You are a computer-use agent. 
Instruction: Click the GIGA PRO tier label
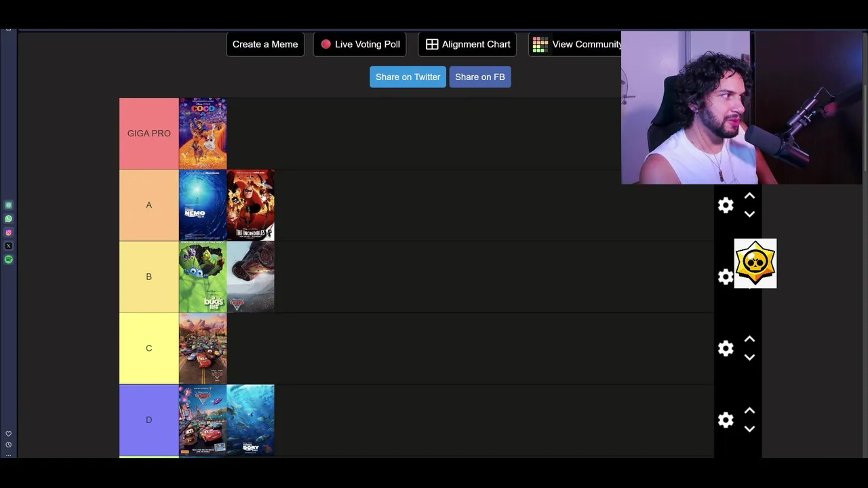pos(149,134)
